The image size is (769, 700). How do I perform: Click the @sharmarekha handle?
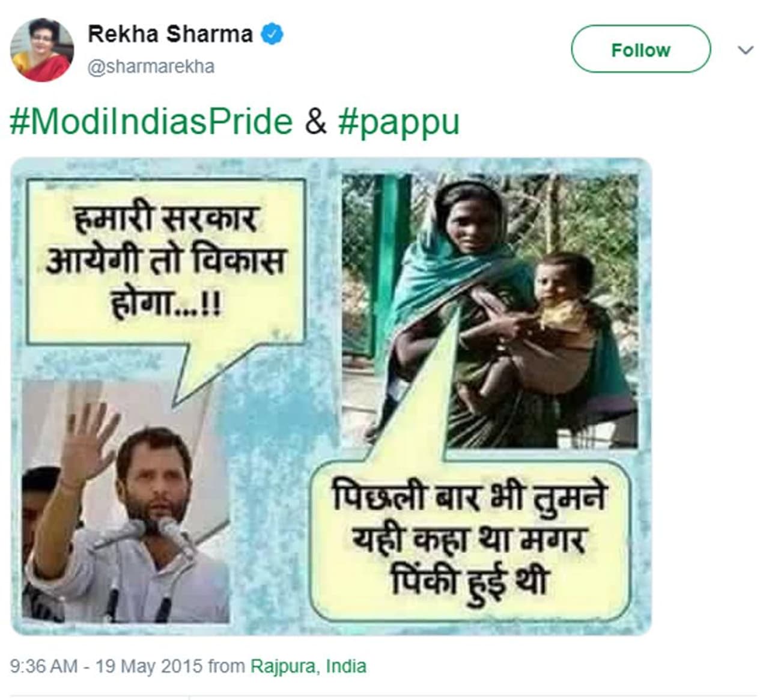point(151,66)
